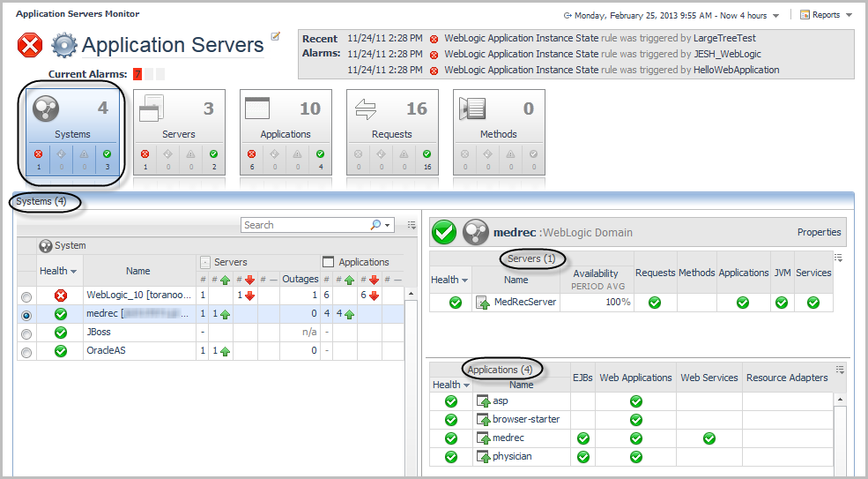Open the browser-starter application link
This screenshot has width=868, height=479.
[x=526, y=419]
